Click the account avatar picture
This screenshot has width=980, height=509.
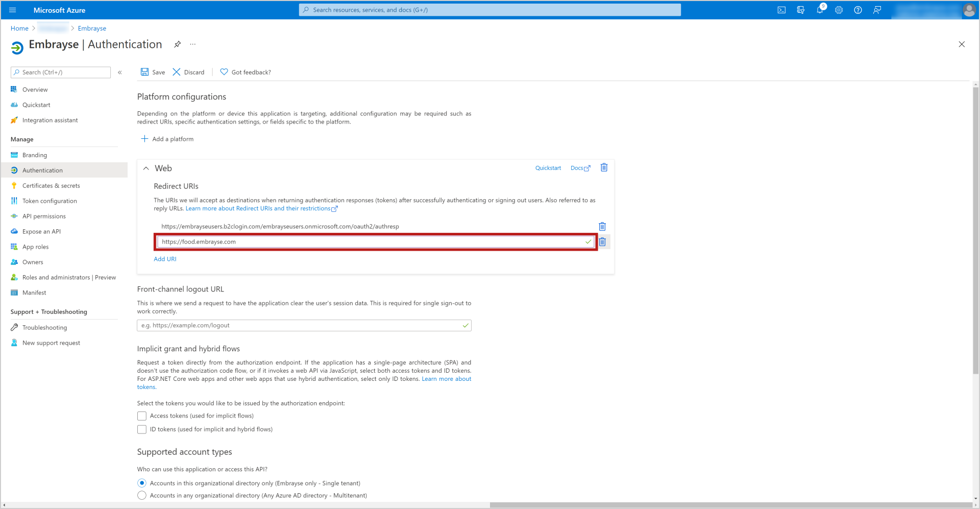point(969,10)
